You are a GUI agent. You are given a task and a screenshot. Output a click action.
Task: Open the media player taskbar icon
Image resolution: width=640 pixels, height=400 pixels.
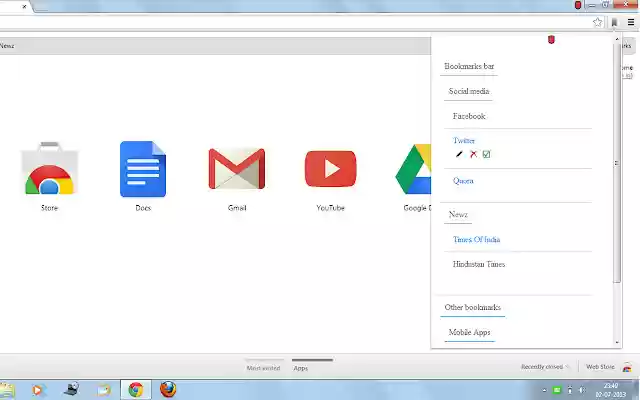coord(38,390)
